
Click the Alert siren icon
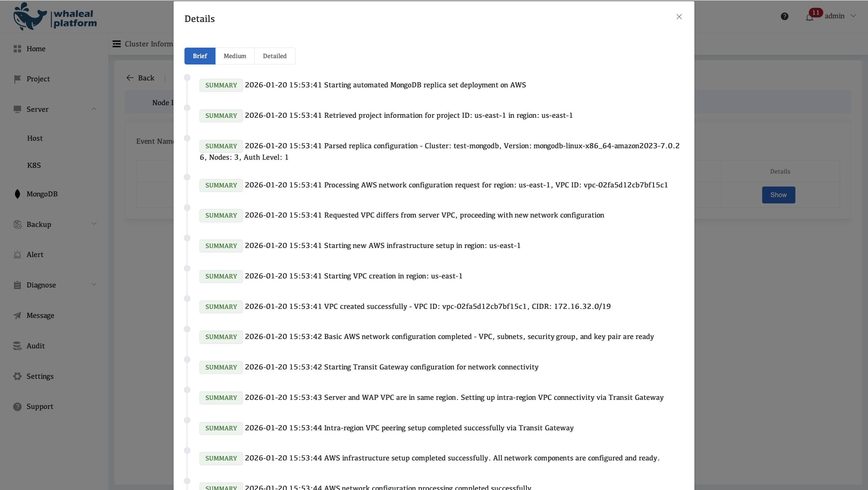point(17,255)
